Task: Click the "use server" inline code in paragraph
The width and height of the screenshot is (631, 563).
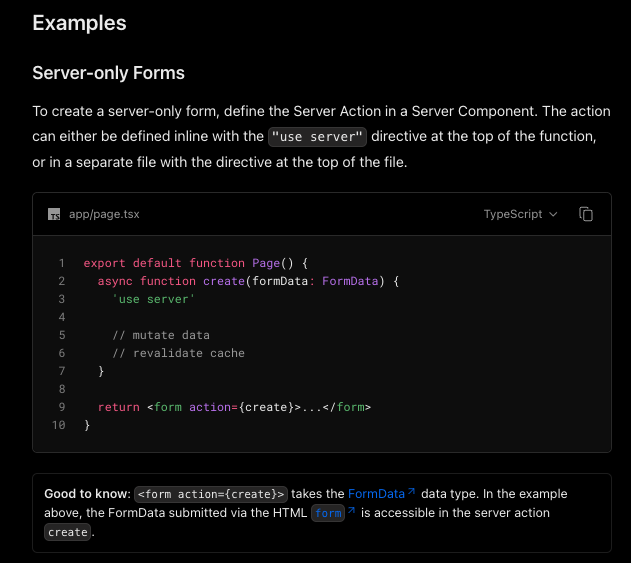Action: [x=318, y=137]
